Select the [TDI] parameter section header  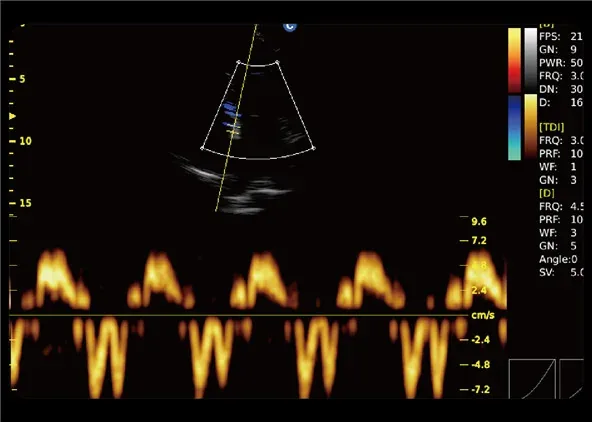point(552,127)
